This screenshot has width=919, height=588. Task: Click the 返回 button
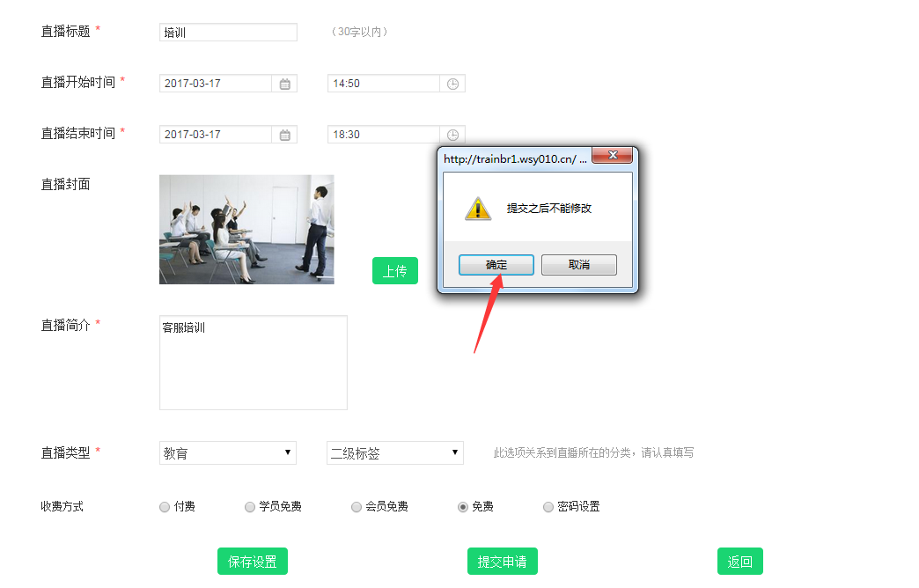tap(740, 562)
